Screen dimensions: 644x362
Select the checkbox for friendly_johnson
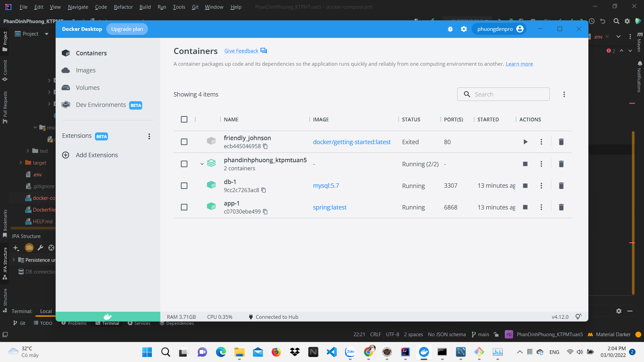tap(184, 142)
